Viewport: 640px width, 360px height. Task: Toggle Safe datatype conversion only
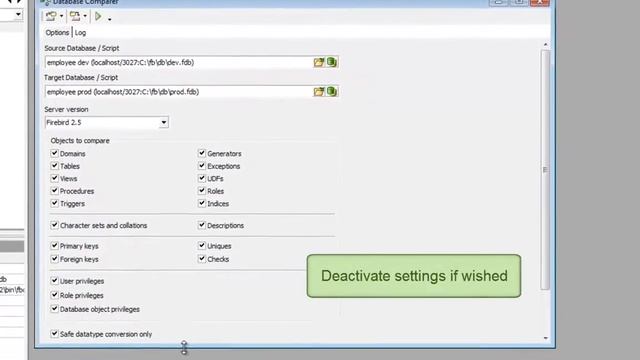pyautogui.click(x=54, y=333)
